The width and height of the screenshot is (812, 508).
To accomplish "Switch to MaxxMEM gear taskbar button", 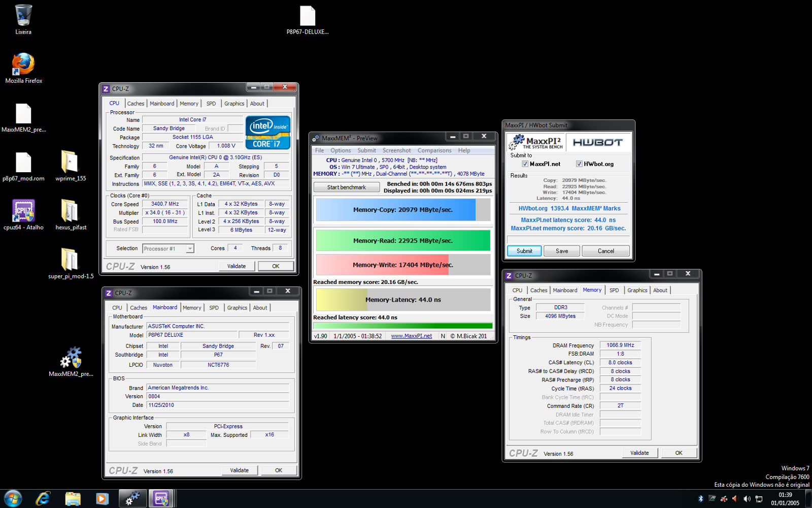I will click(132, 499).
